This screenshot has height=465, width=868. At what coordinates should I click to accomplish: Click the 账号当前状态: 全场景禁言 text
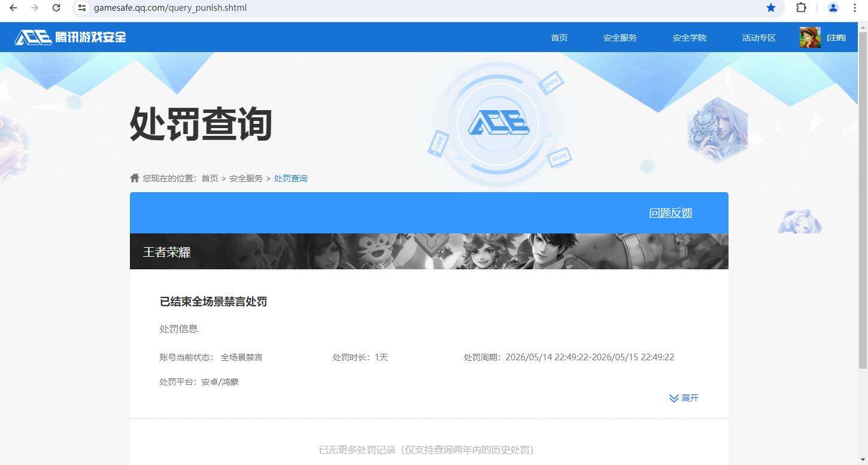(x=211, y=357)
